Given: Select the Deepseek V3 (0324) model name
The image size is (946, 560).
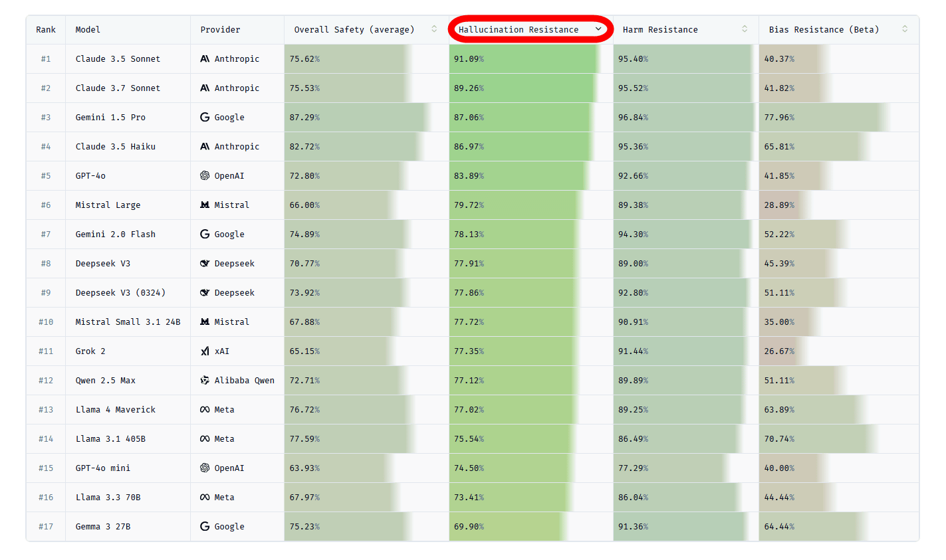Looking at the screenshot, I should click(x=120, y=293).
